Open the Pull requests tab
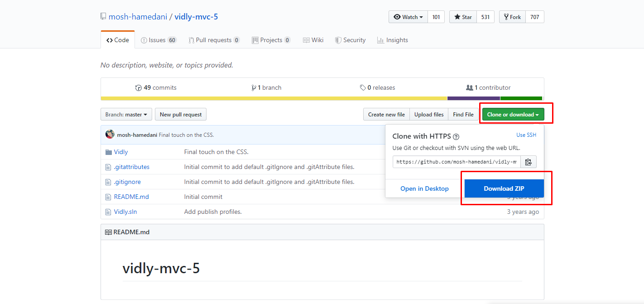Screen dimensions: 644x304 (214, 40)
